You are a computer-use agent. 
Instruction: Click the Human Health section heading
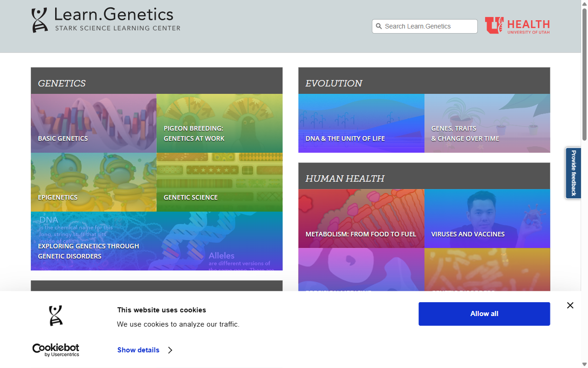tap(345, 178)
